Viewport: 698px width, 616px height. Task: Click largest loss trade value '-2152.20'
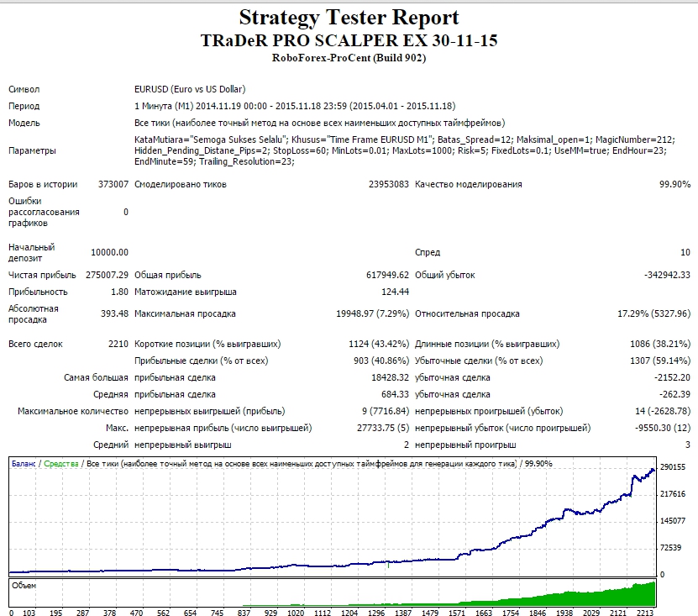[672, 378]
